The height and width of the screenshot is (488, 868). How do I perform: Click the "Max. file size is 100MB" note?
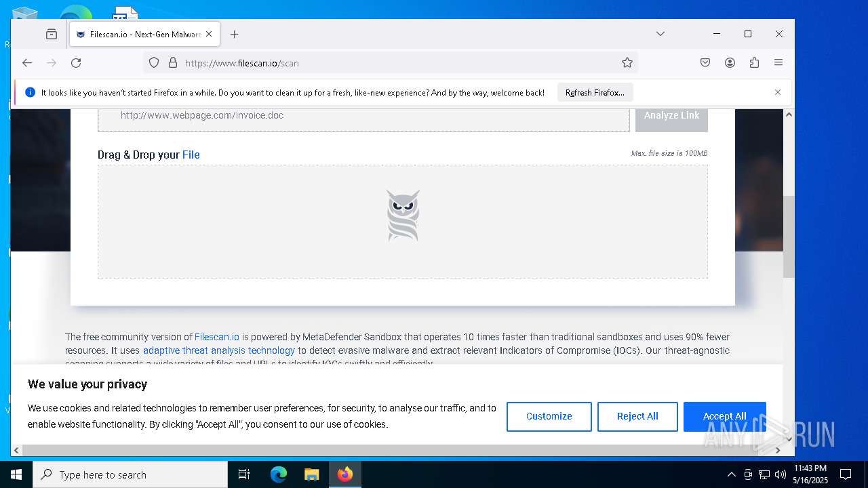pos(669,154)
